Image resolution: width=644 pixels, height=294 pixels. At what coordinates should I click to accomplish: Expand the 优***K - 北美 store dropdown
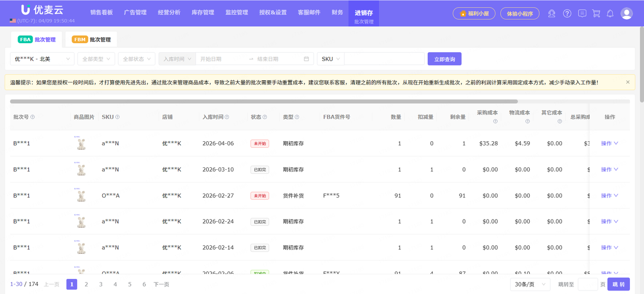pos(42,59)
